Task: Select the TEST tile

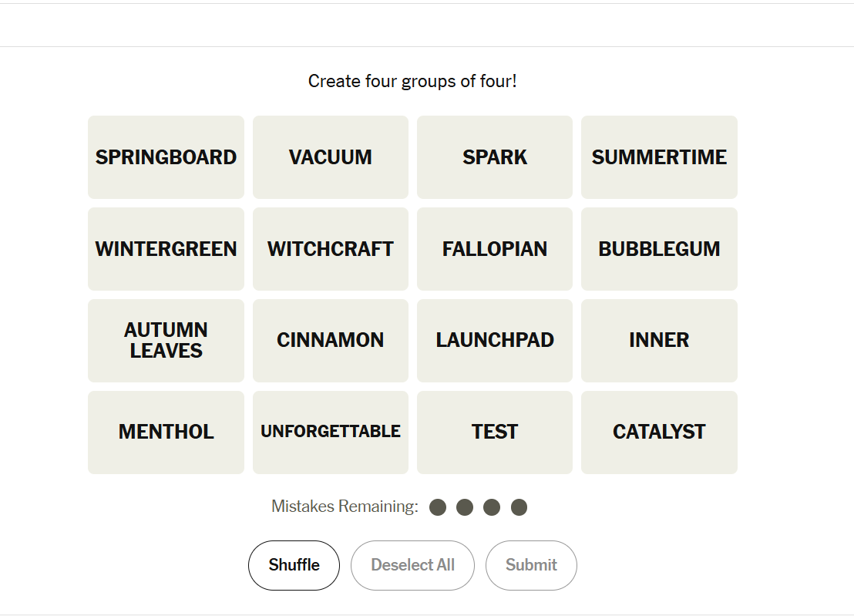Action: point(494,433)
